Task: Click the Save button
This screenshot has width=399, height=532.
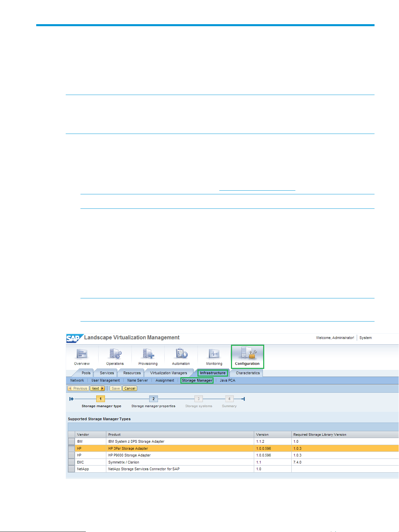Action: point(116,388)
